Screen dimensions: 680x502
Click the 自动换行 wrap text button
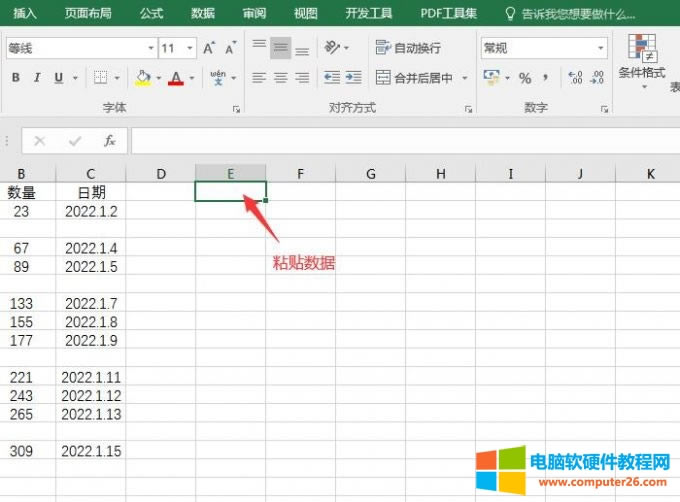tap(408, 48)
